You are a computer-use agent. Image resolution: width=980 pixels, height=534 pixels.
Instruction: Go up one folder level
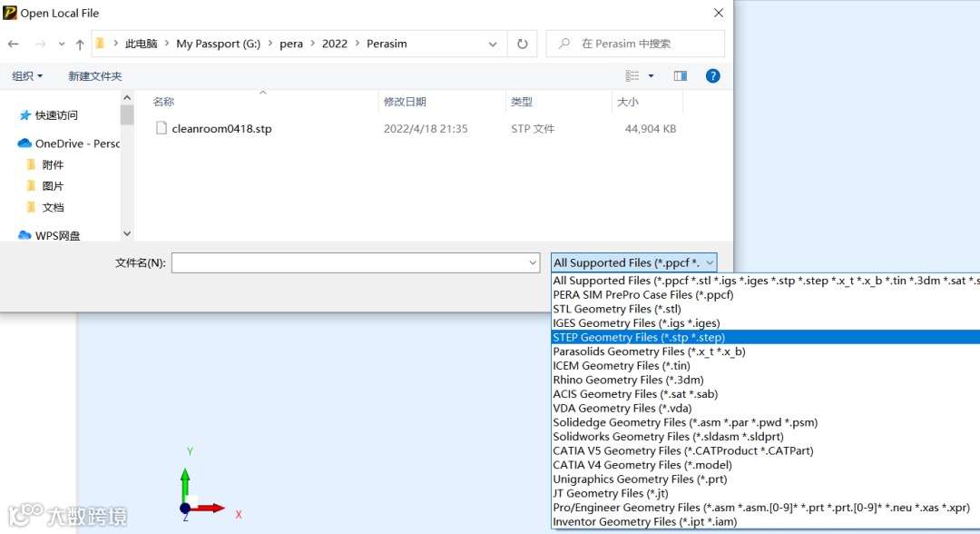79,44
